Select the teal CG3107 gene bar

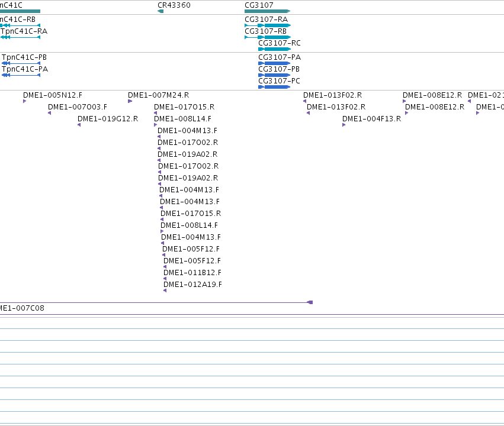pyautogui.click(x=268, y=11)
